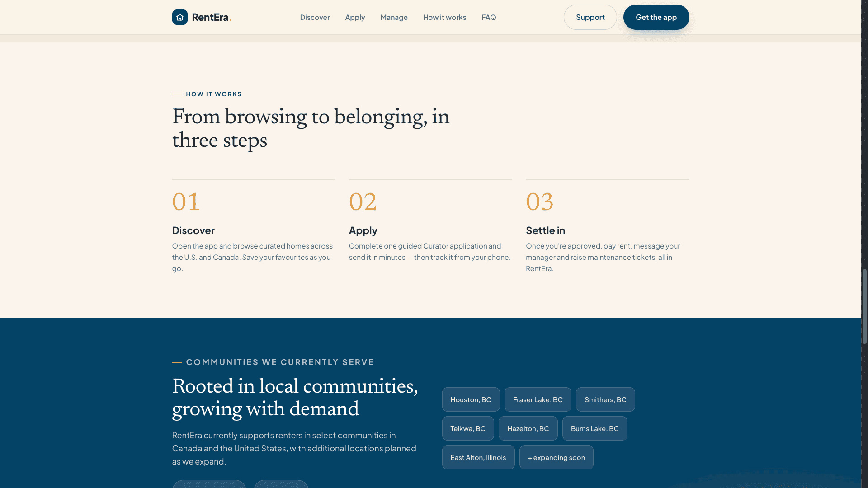
Task: Click the + expanding soon chip
Action: (x=556, y=457)
